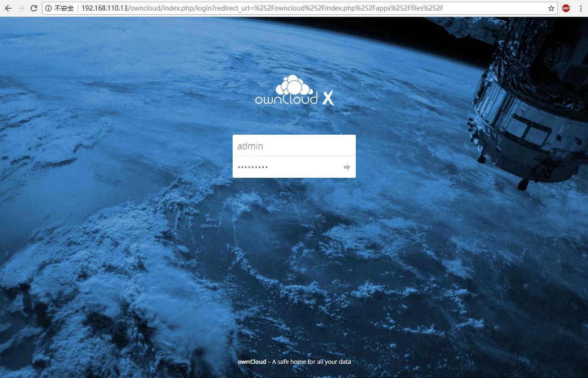Bookmark this page with the star
The height and width of the screenshot is (378, 588).
point(551,8)
